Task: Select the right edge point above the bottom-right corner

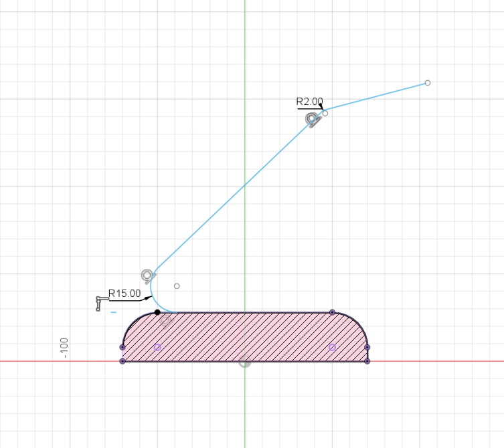Action: coord(367,347)
